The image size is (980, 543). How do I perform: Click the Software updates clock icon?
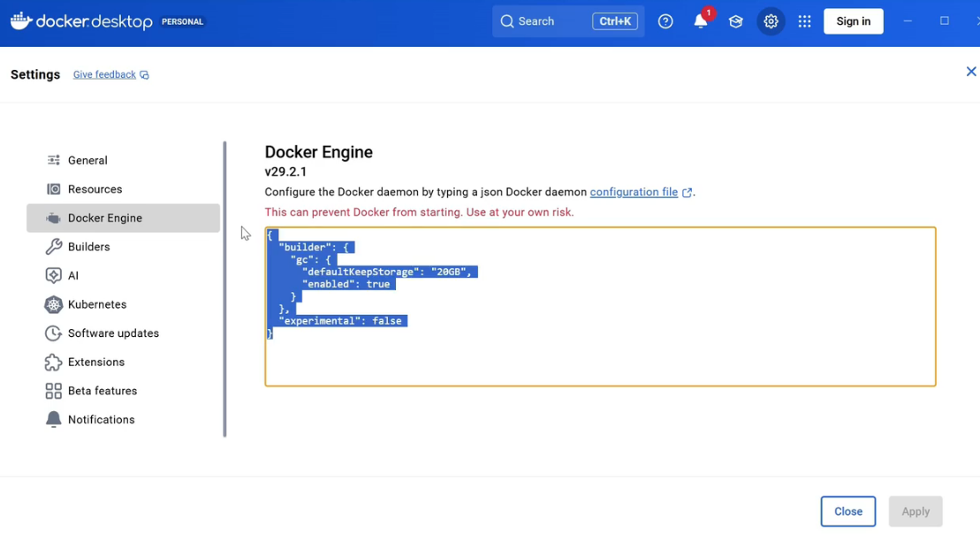54,333
